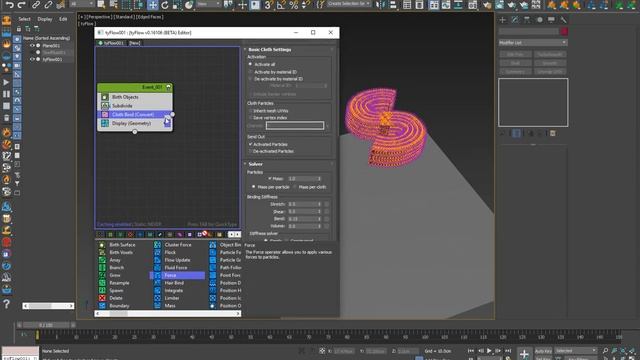Adjust the Bend stiffness spinner
640x360 pixels.
pyautogui.click(x=320, y=219)
